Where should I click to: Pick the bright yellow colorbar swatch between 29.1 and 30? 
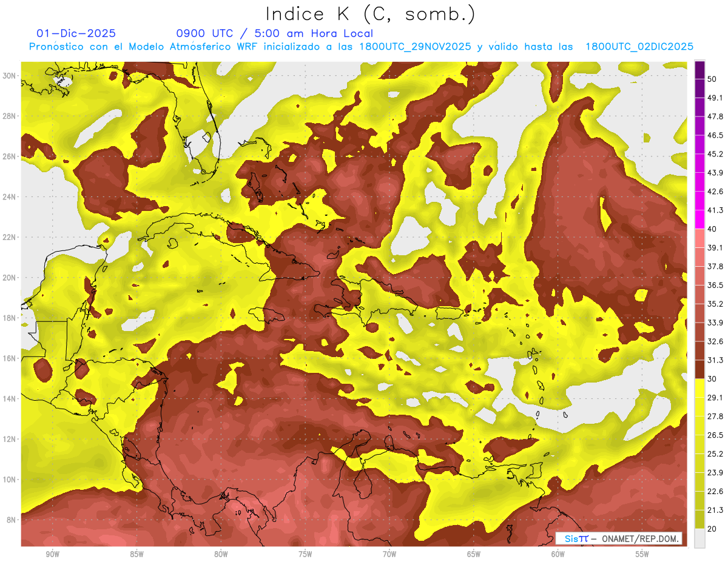[699, 388]
